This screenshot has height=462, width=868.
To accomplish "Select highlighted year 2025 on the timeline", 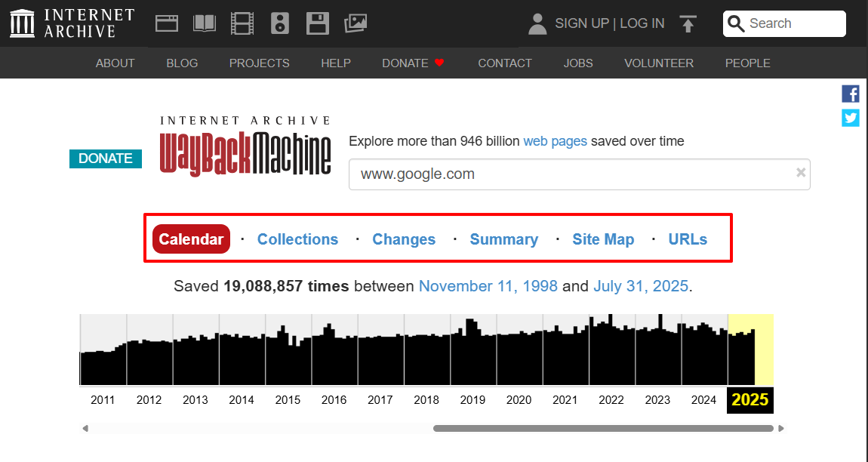I will coord(750,400).
